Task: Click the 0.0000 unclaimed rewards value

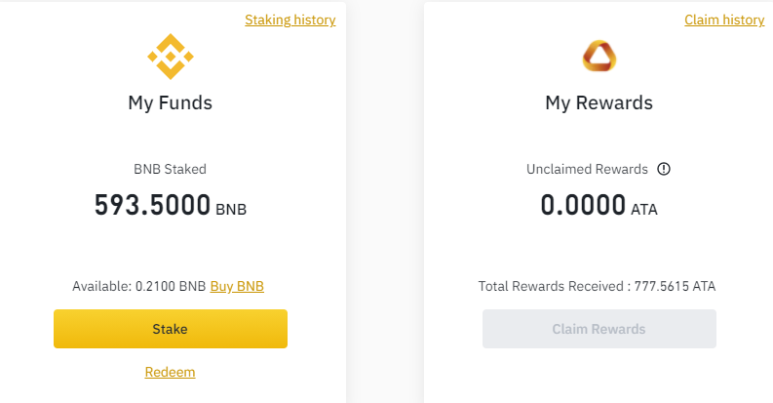Action: pyautogui.click(x=582, y=205)
